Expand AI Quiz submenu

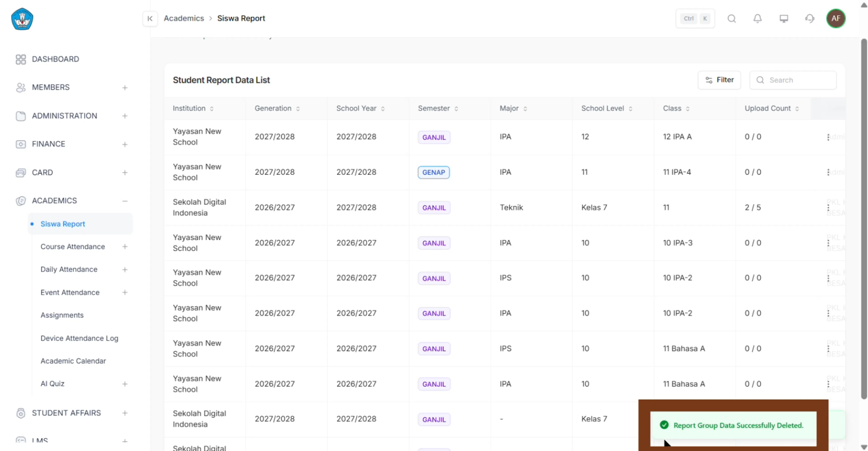[x=125, y=384]
